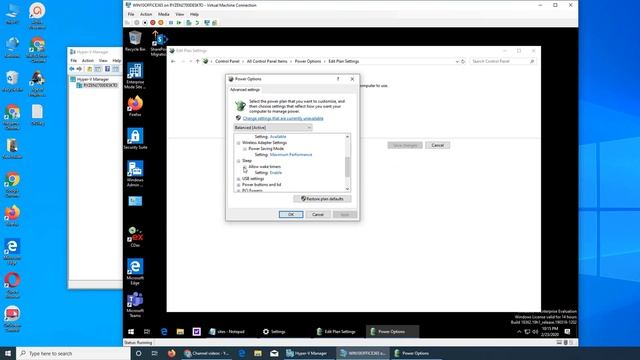Click Refresh icon in Edit Plan Settings address bar
640x360 pixels.
[x=463, y=61]
